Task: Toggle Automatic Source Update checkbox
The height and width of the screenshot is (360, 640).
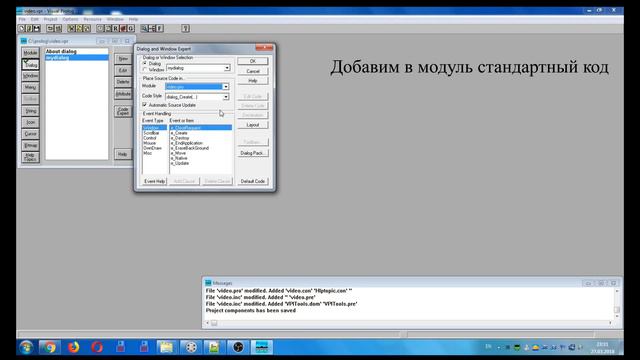Action: [145, 105]
